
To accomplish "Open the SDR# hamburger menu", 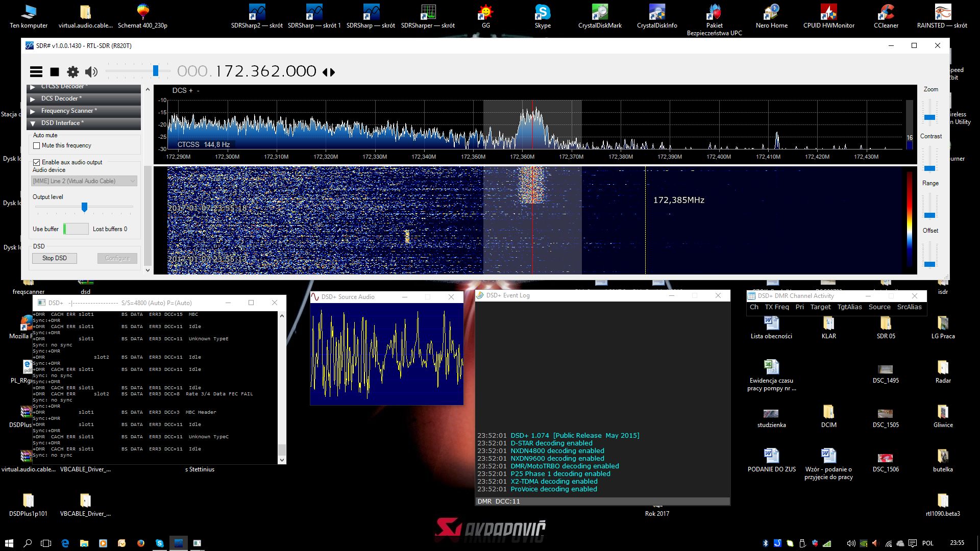I will click(x=36, y=72).
